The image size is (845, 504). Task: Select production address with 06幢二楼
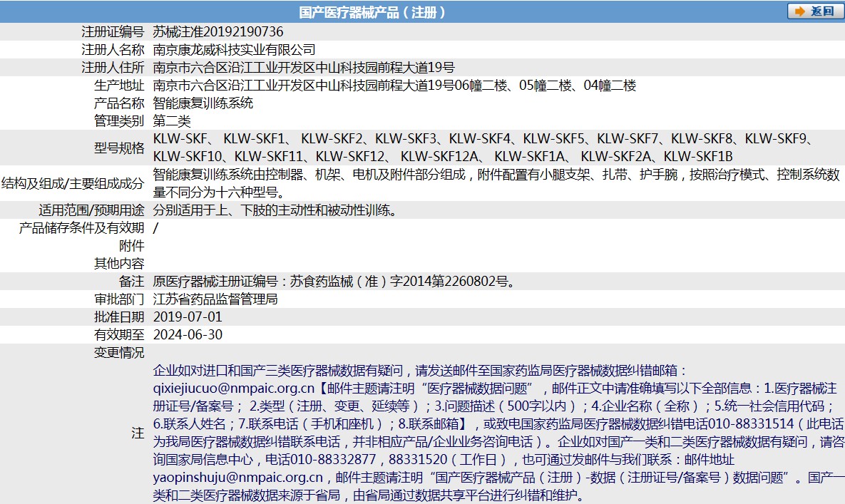394,85
